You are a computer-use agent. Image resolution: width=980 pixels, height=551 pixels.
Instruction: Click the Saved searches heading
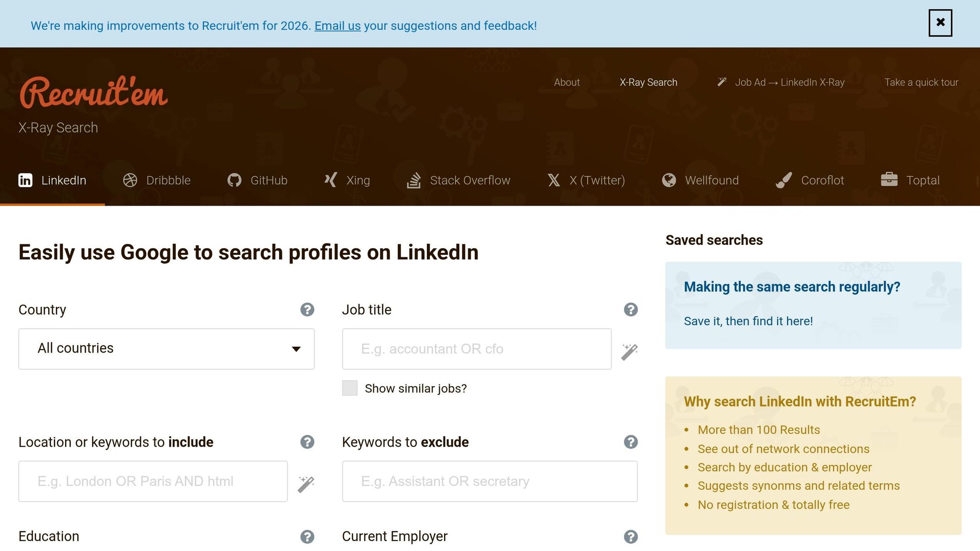(x=714, y=240)
